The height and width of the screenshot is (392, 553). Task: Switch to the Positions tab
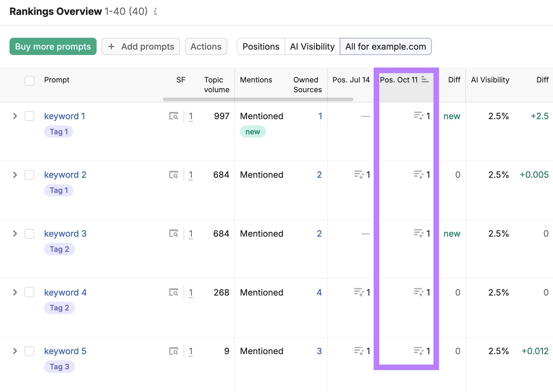coord(261,46)
